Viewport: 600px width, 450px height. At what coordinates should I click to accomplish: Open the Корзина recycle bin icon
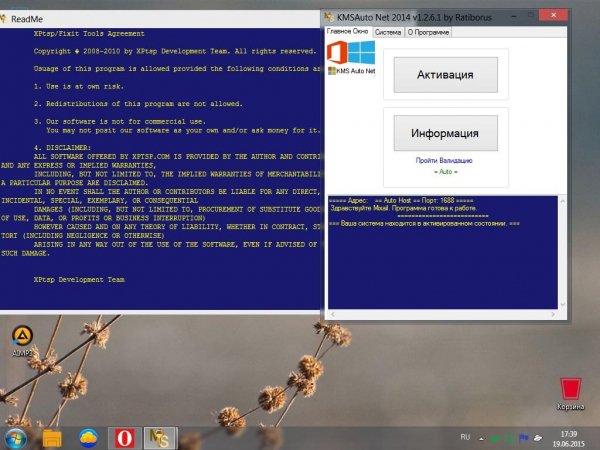[571, 394]
